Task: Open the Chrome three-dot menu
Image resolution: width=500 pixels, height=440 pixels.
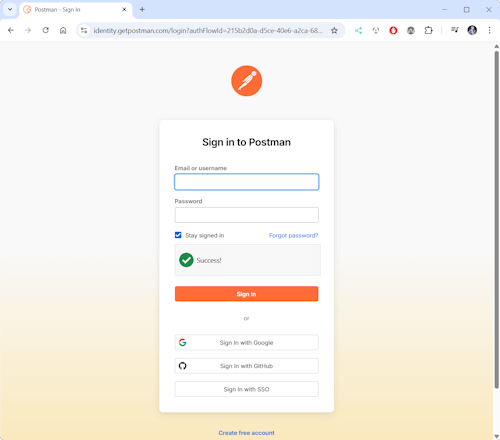Action: click(x=489, y=30)
